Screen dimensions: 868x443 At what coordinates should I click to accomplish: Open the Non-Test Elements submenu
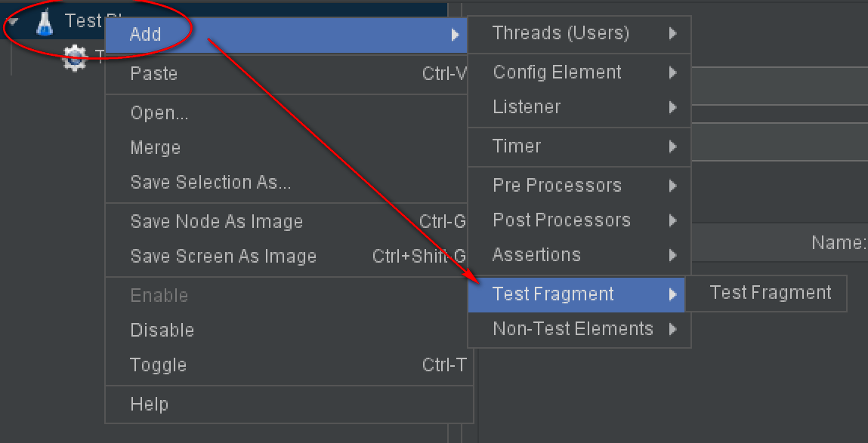[x=579, y=330]
